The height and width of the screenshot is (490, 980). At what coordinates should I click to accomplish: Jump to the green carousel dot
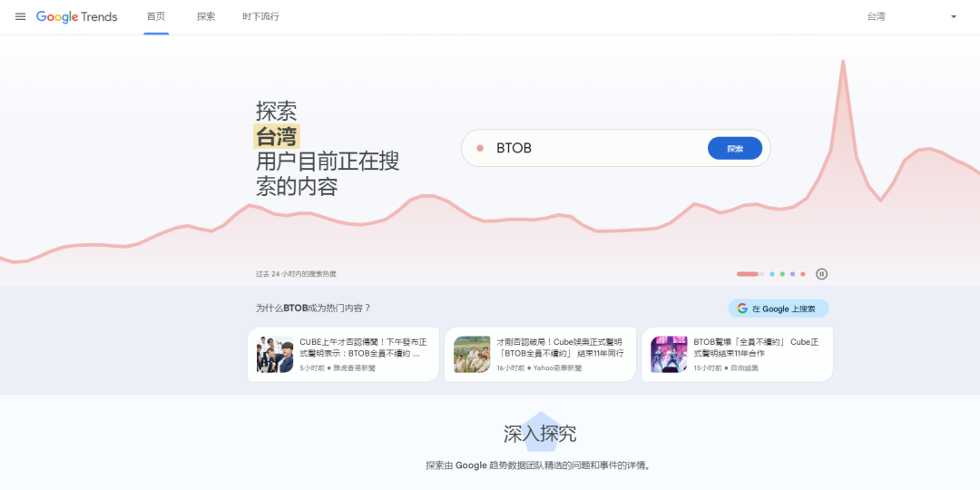(x=782, y=274)
